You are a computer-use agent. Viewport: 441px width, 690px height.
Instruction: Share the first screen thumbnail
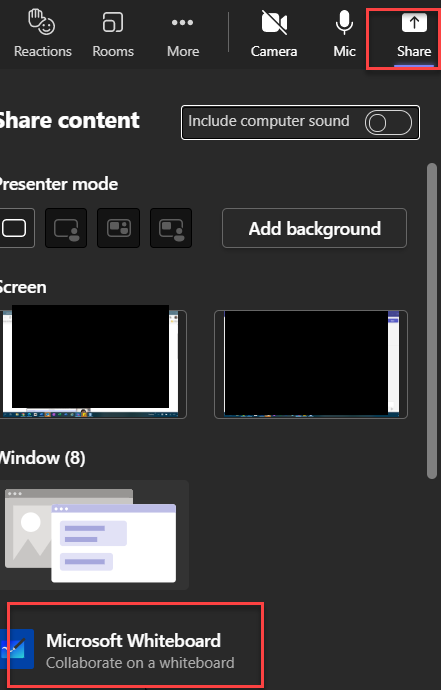92,364
